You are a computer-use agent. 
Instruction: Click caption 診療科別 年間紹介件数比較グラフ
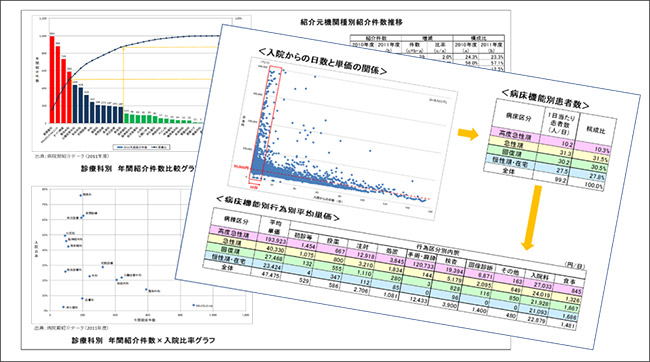tap(138, 170)
